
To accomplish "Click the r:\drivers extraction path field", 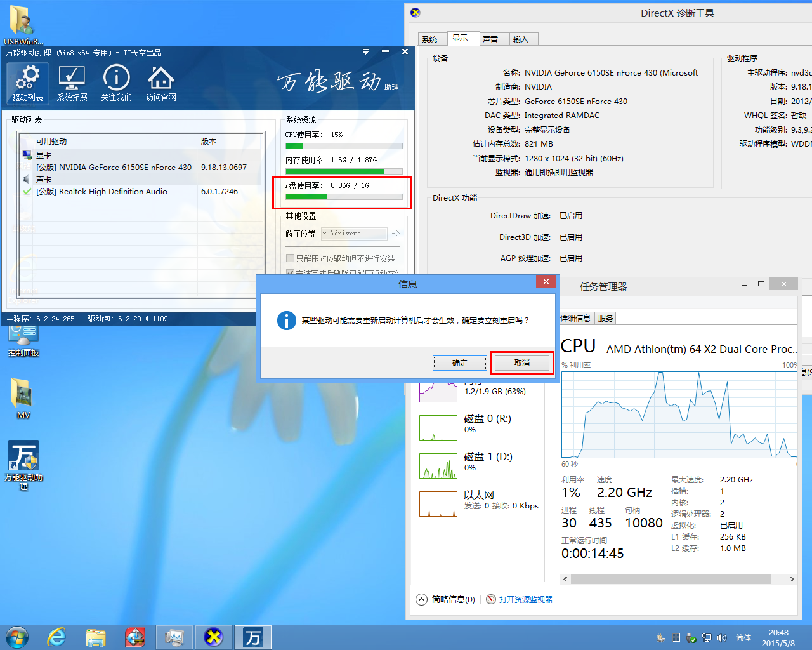I will 354,234.
